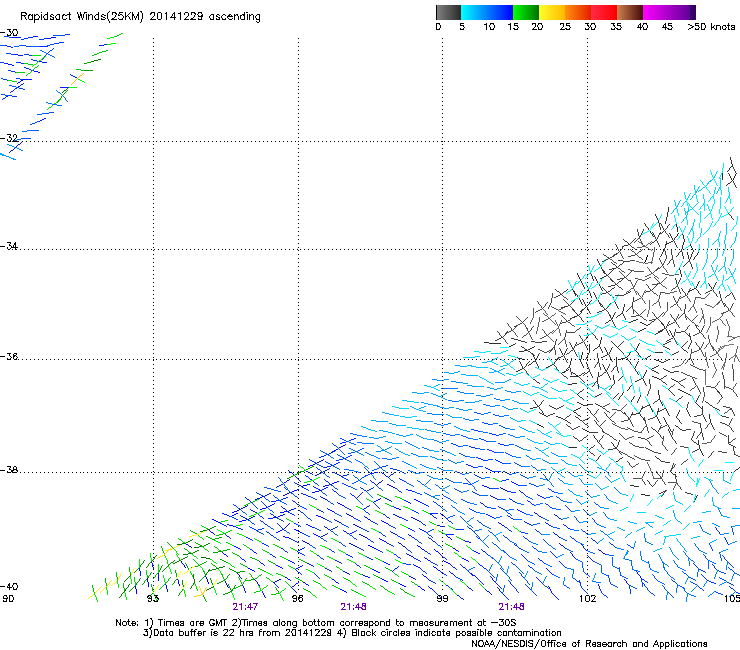Click the longitude label '93'
The height and width of the screenshot is (650, 740).
coord(153,599)
